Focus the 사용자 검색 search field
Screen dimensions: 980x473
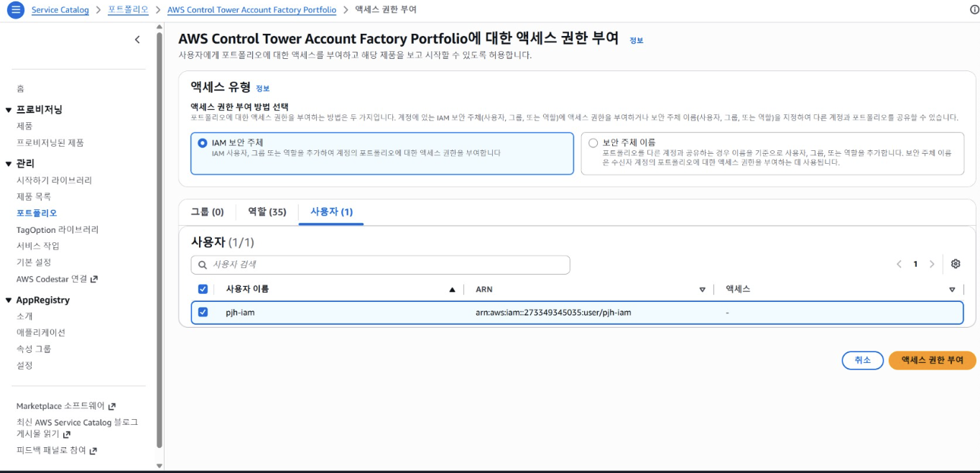(380, 265)
